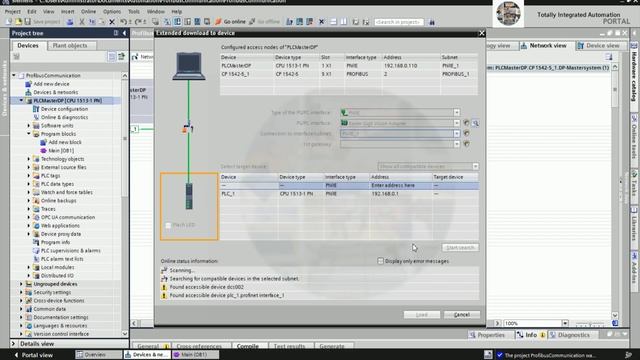
Task: Switch to Portal view
Action: click(x=33, y=355)
